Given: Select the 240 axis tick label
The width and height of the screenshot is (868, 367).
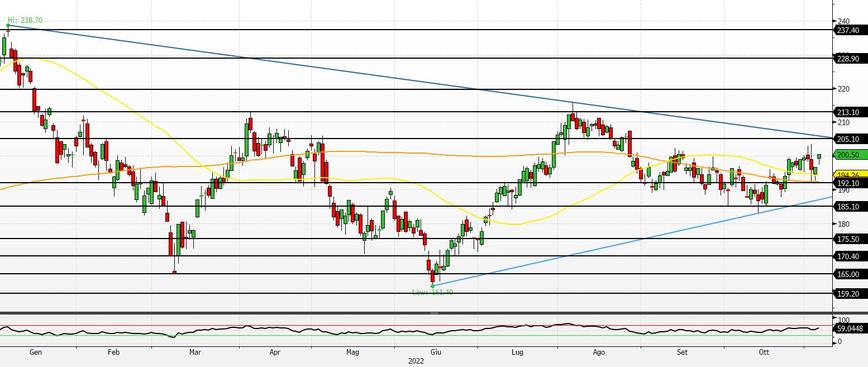Looking at the screenshot, I should pyautogui.click(x=843, y=21).
